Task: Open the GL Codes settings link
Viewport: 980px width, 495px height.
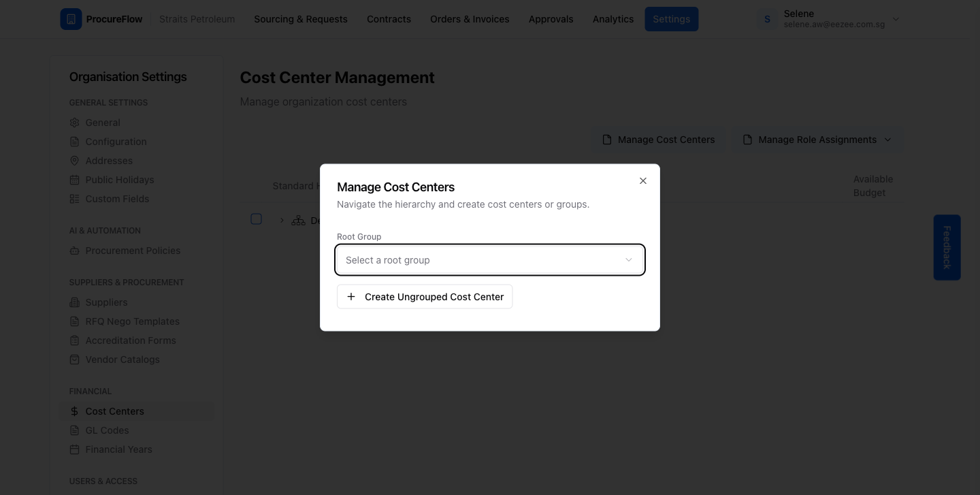Action: tap(107, 430)
